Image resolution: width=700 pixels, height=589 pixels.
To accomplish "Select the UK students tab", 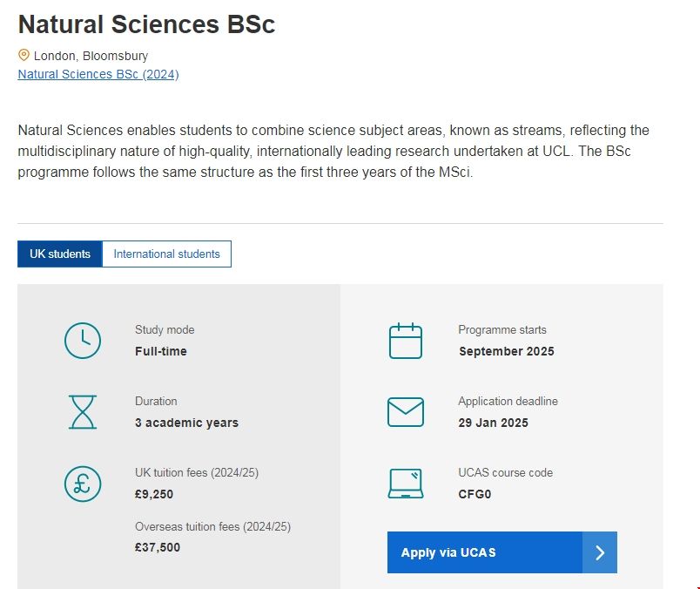I will click(x=59, y=254).
